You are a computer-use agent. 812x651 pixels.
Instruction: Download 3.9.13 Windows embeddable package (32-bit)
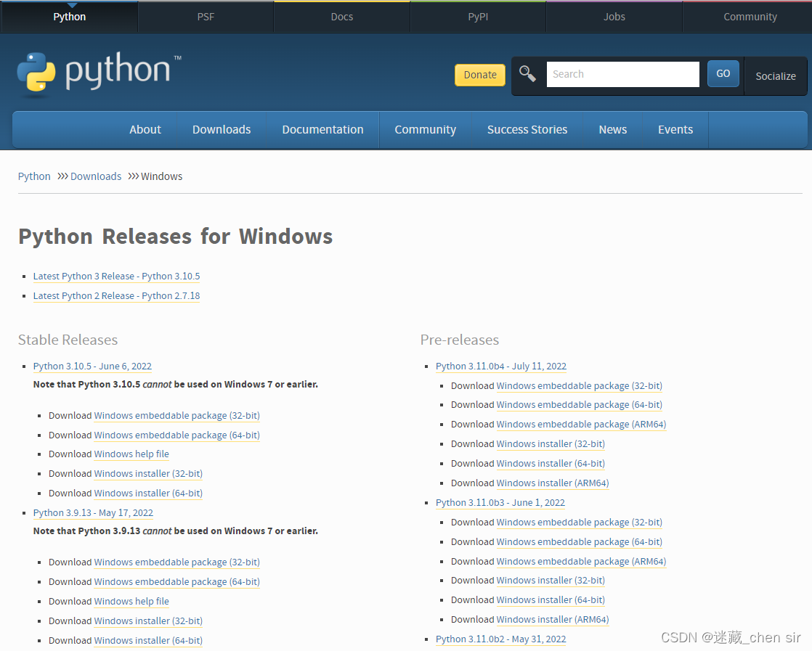pos(177,562)
